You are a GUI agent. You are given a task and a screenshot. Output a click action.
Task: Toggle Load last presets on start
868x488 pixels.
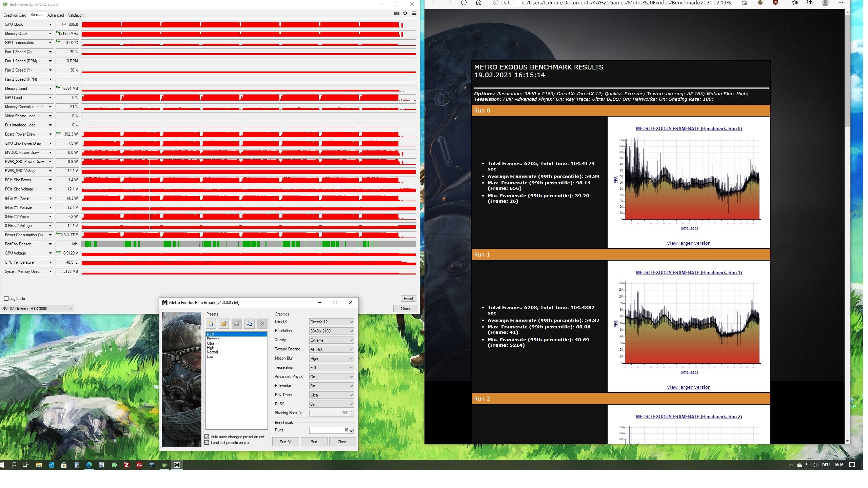(207, 443)
